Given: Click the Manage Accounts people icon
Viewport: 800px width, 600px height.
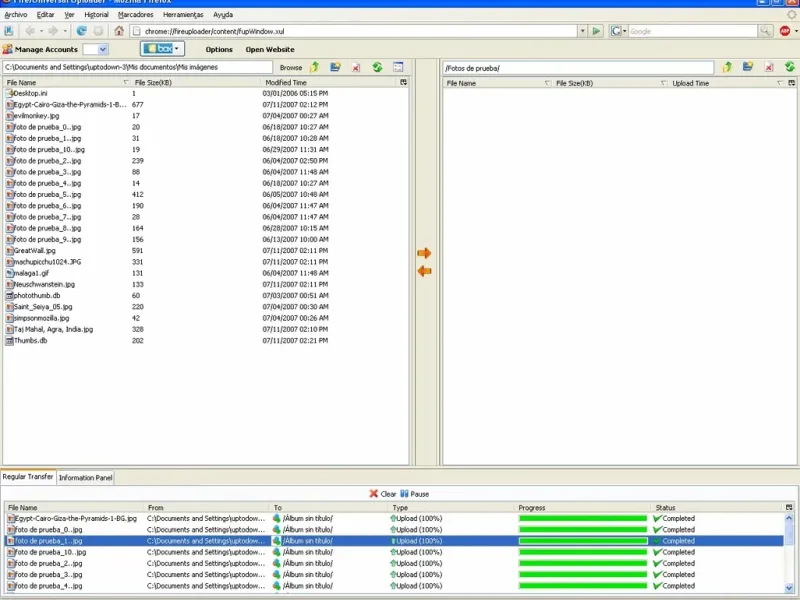Looking at the screenshot, I should [x=7, y=49].
